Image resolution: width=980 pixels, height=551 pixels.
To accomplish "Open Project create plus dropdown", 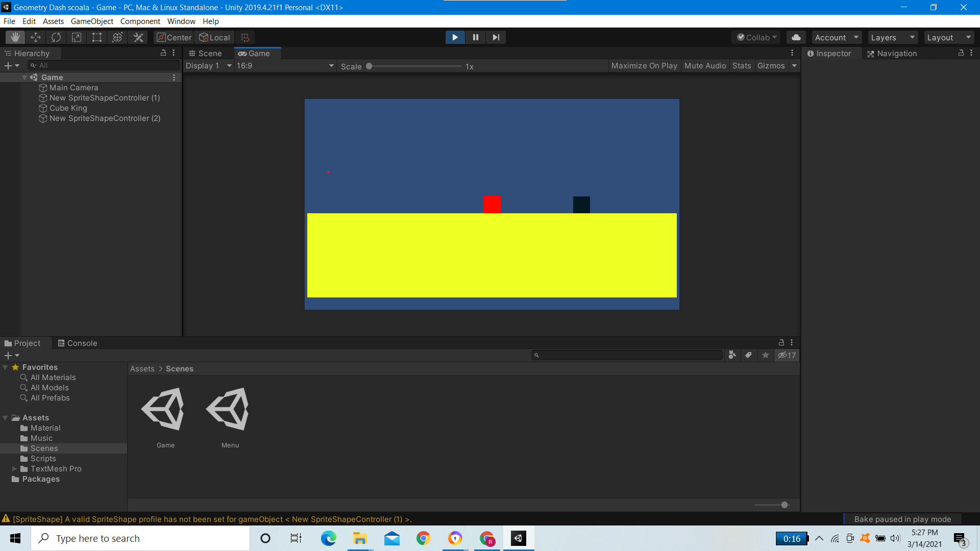I will [x=11, y=355].
